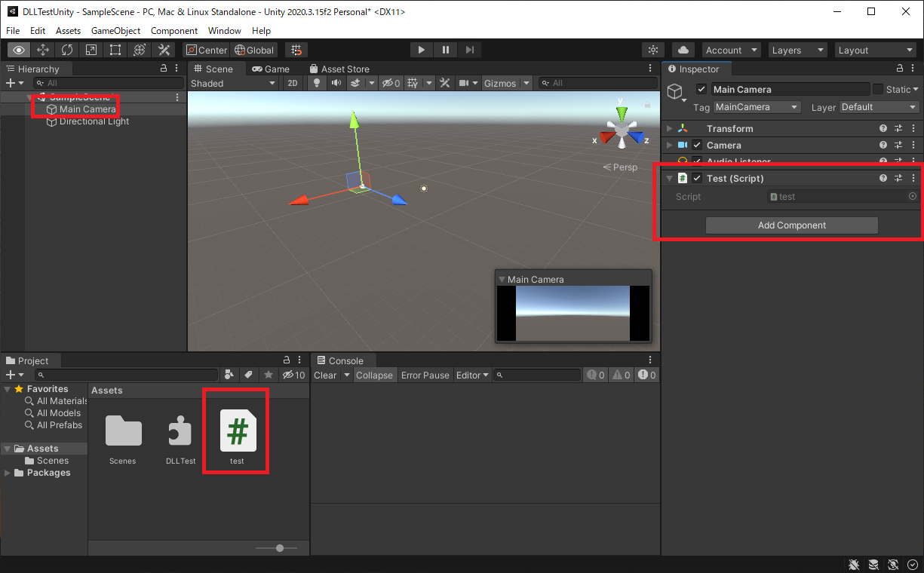
Task: Open the Layer Default dropdown
Action: [879, 107]
